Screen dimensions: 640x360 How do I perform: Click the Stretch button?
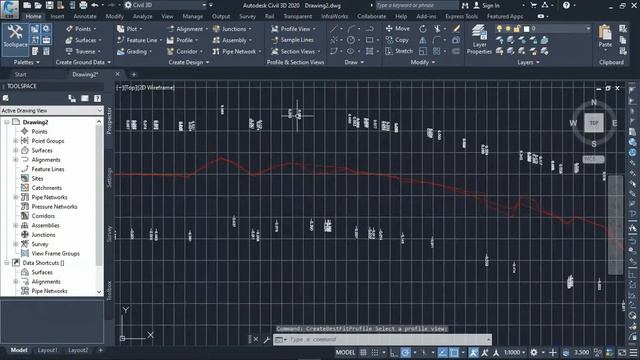tap(399, 51)
